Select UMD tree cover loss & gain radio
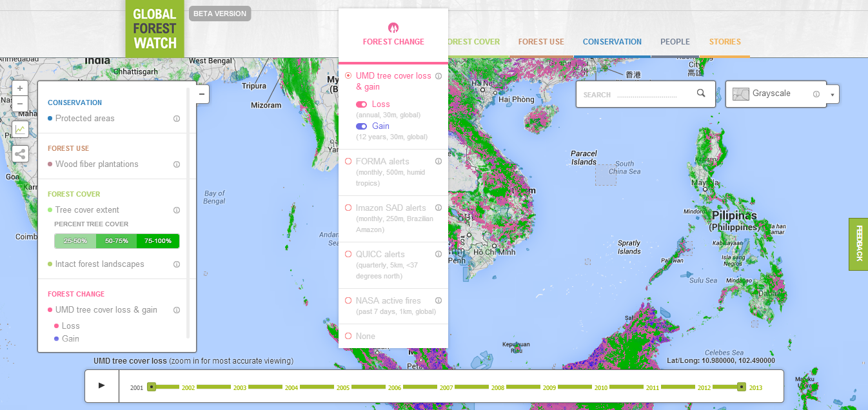The height and width of the screenshot is (410, 868). click(348, 76)
